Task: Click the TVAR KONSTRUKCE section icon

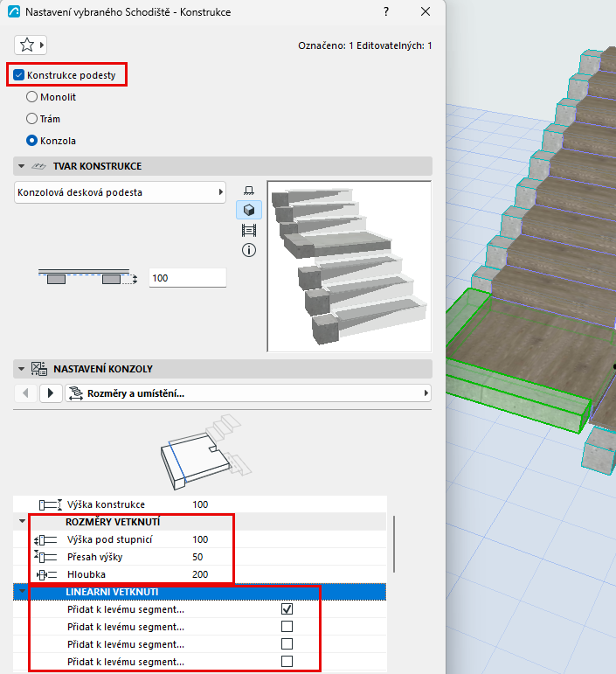Action: pyautogui.click(x=38, y=166)
